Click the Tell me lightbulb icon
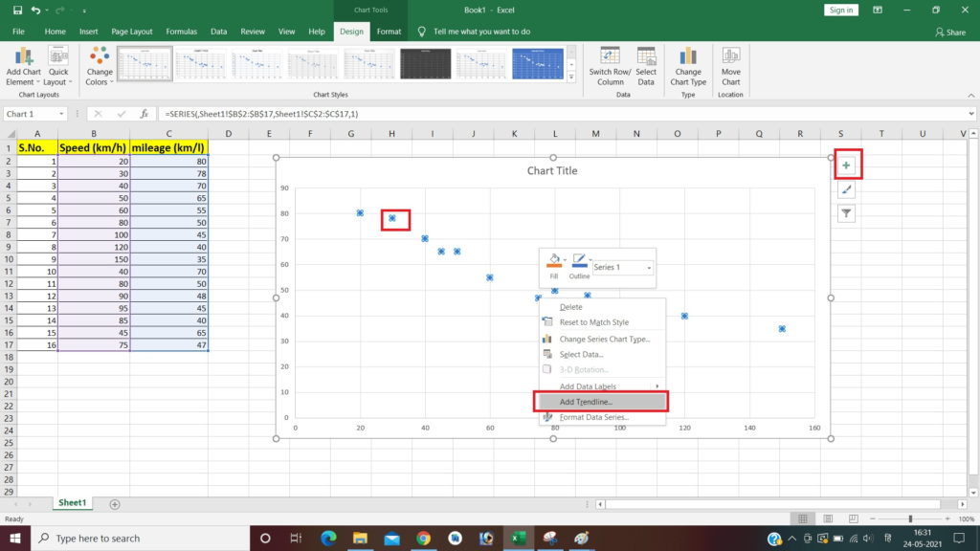Image resolution: width=980 pixels, height=551 pixels. [x=422, y=32]
